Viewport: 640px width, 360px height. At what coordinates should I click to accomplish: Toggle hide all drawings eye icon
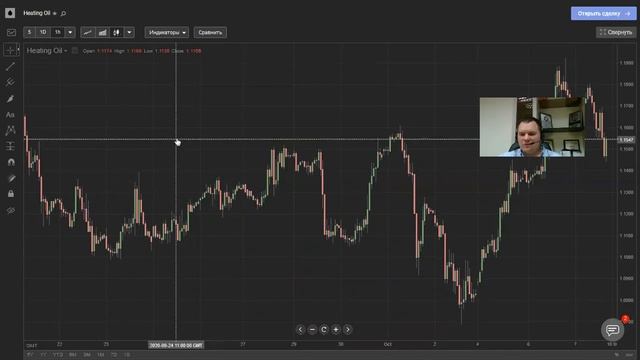(x=11, y=211)
